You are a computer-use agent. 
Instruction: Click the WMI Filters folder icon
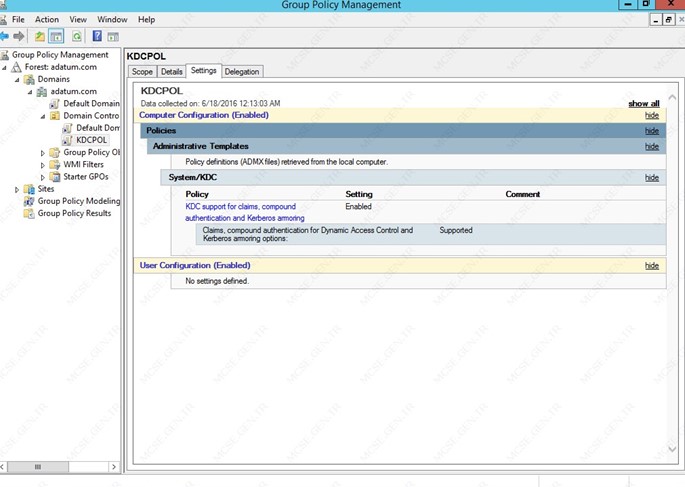click(55, 165)
